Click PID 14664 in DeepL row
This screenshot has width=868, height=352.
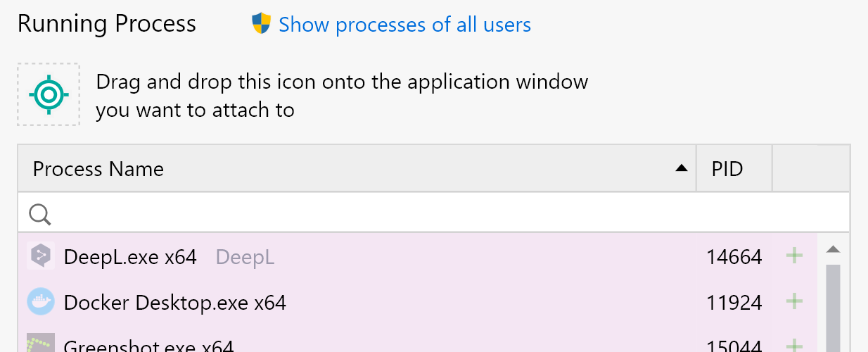pos(734,257)
